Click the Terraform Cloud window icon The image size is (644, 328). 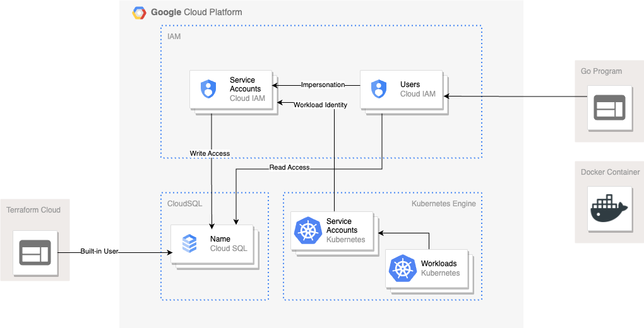(35, 252)
